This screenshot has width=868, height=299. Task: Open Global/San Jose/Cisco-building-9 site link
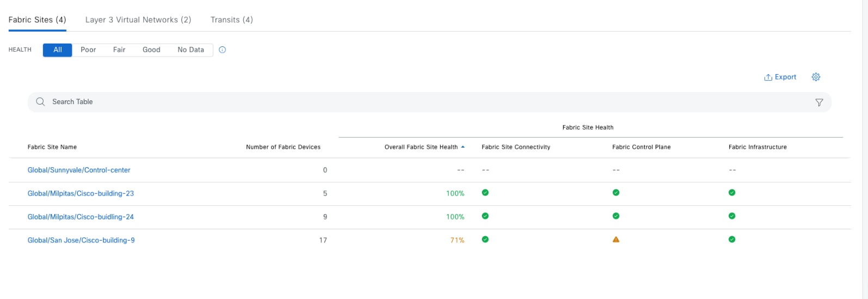pyautogui.click(x=81, y=240)
